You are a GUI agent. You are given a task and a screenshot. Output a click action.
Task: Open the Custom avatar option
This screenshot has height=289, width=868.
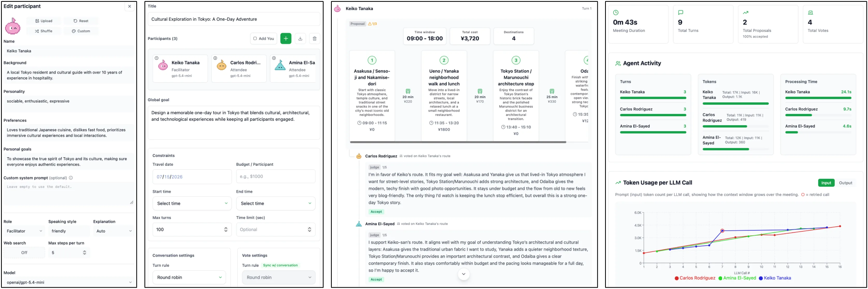point(81,31)
